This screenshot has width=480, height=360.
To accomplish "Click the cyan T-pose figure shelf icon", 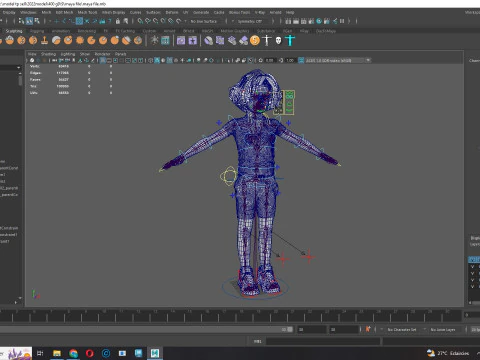I will (290, 41).
